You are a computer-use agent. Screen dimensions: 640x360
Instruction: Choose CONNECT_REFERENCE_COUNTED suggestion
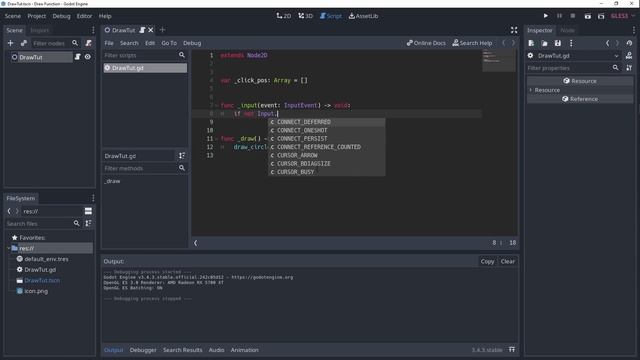tap(327, 147)
